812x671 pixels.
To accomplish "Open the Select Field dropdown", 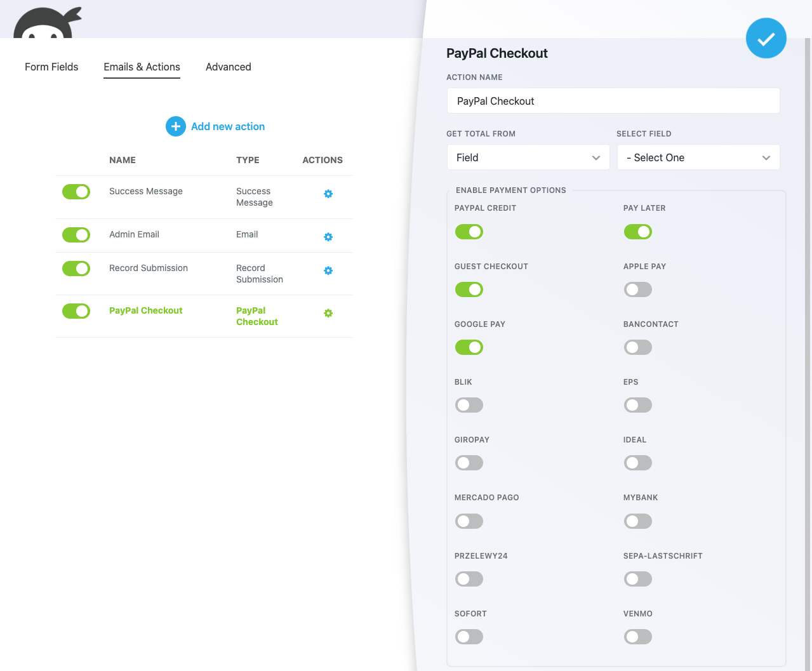I will 698,157.
